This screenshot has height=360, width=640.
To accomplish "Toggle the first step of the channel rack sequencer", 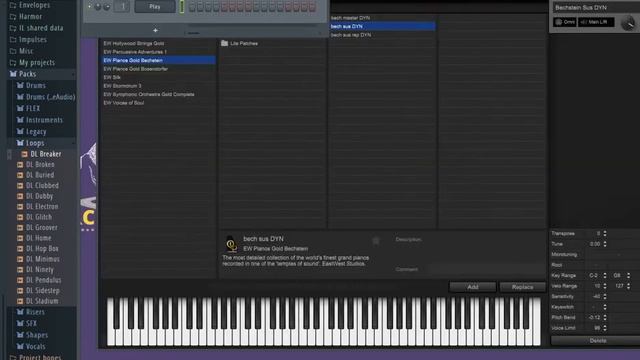I will click(x=192, y=7).
